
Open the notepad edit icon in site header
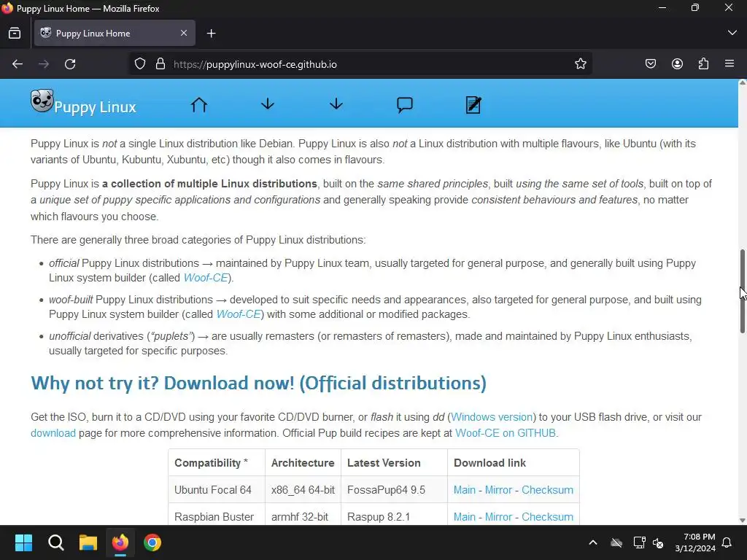click(473, 105)
